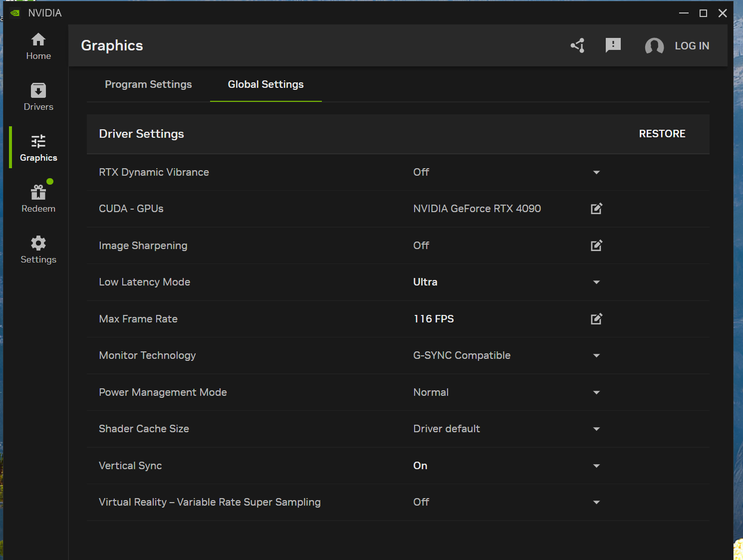Click the 'Low Latency Mode' label

pos(144,282)
